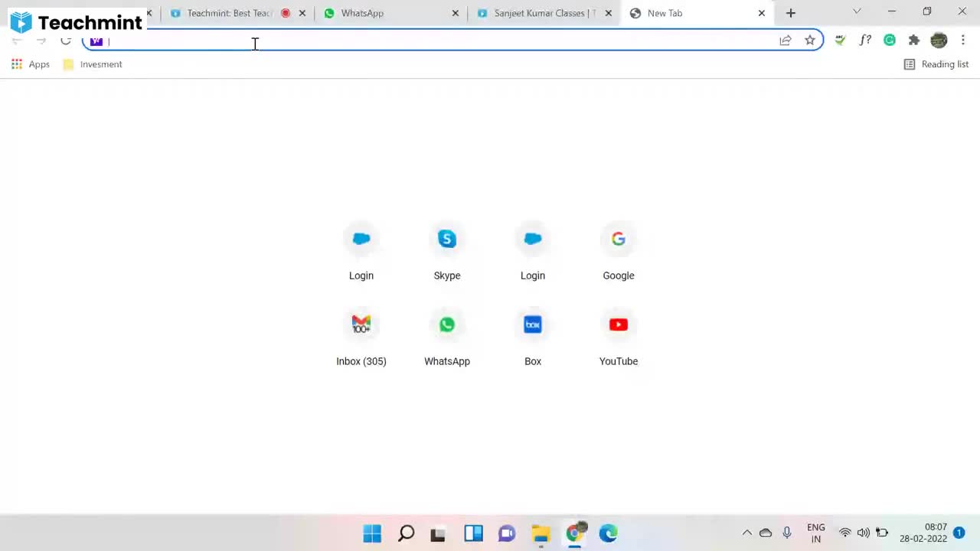Close the New Tab tab
Screen dimensions: 980x551
point(762,13)
